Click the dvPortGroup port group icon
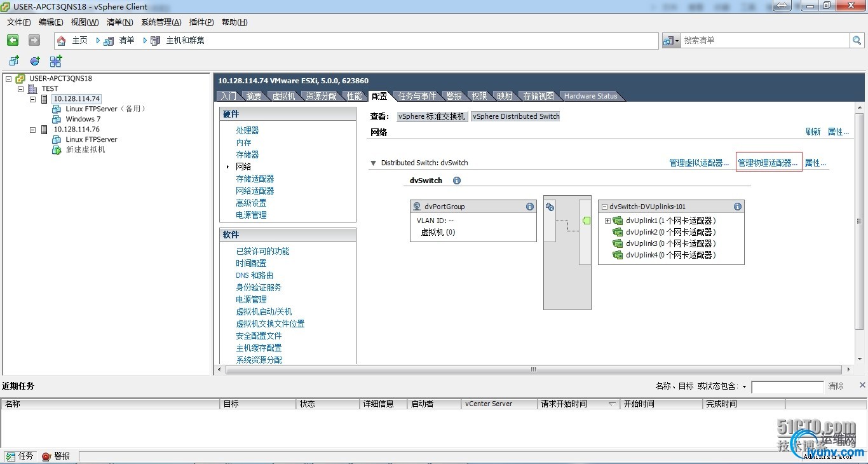 (417, 207)
